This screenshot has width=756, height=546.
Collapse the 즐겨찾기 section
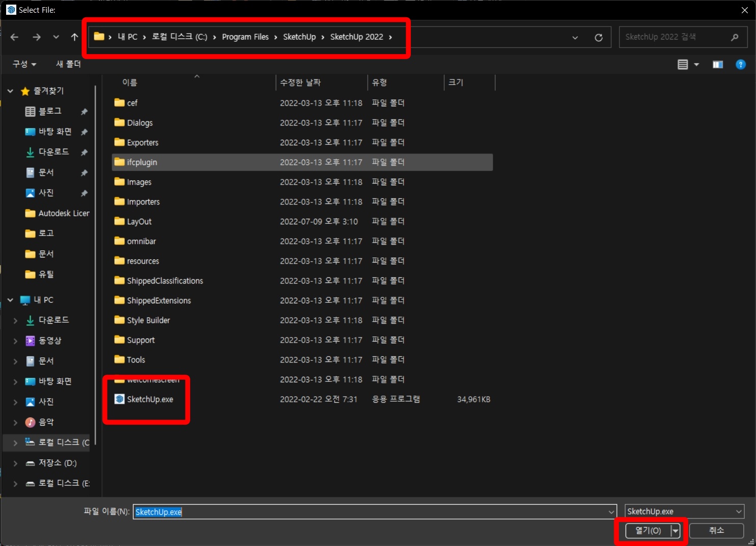click(10, 91)
